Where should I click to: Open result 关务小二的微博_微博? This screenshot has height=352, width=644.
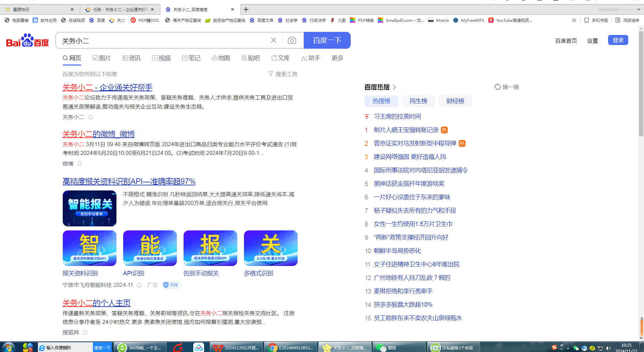(x=99, y=134)
